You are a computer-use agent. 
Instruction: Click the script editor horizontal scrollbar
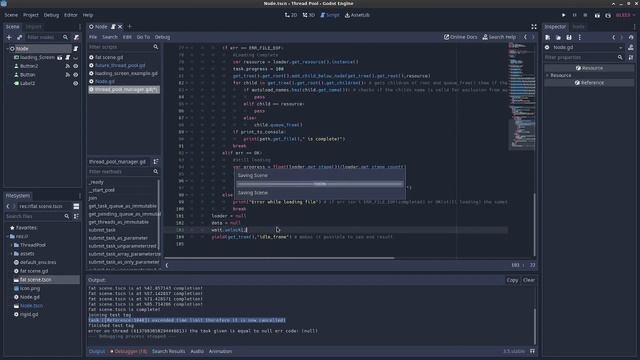[x=280, y=258]
